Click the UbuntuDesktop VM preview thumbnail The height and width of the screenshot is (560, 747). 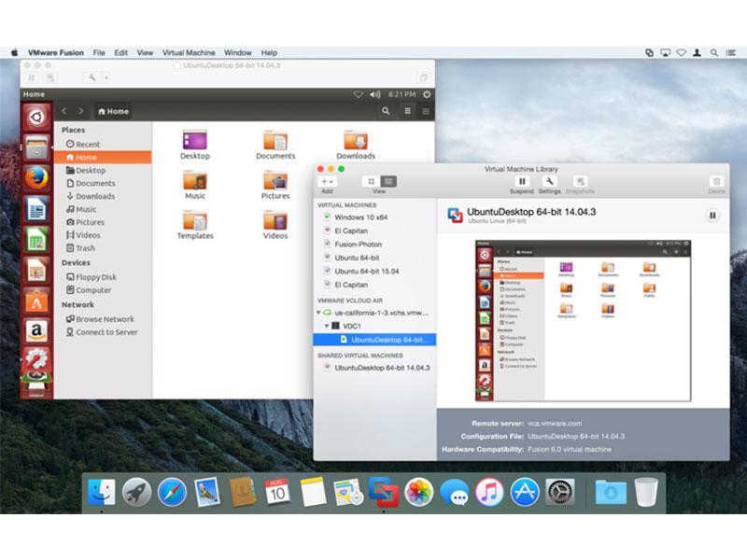pyautogui.click(x=583, y=320)
